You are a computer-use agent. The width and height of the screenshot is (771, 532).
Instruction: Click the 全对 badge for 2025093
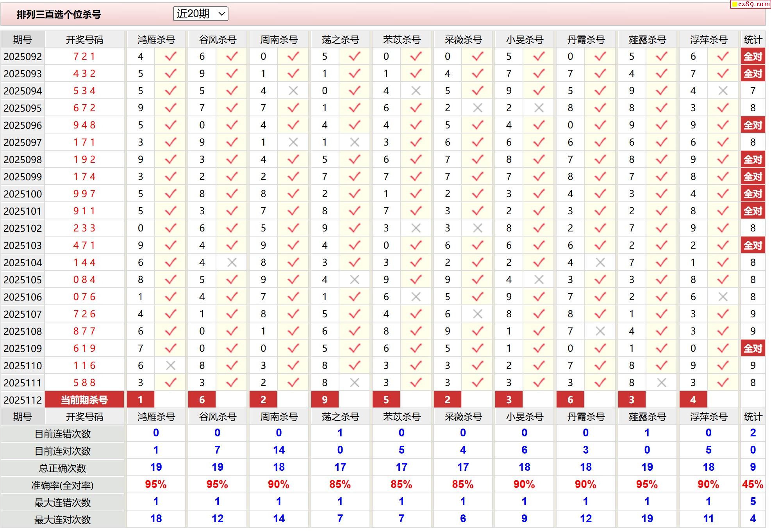(x=753, y=74)
